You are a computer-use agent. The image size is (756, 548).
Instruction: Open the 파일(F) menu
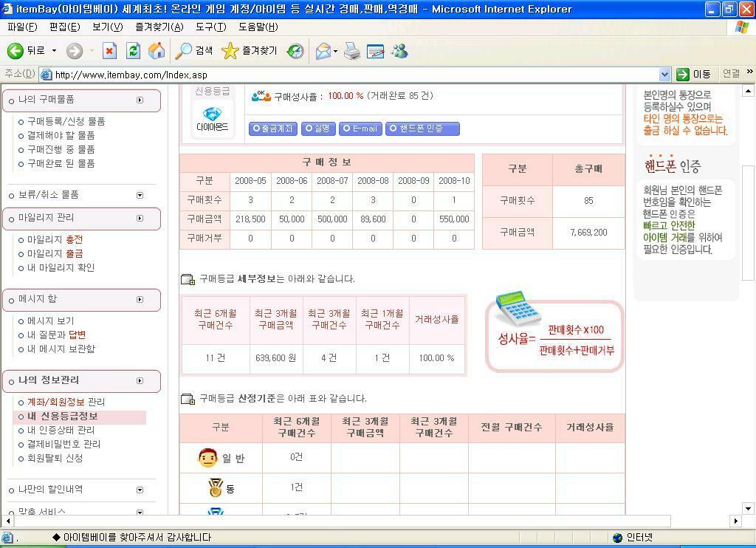coord(22,27)
